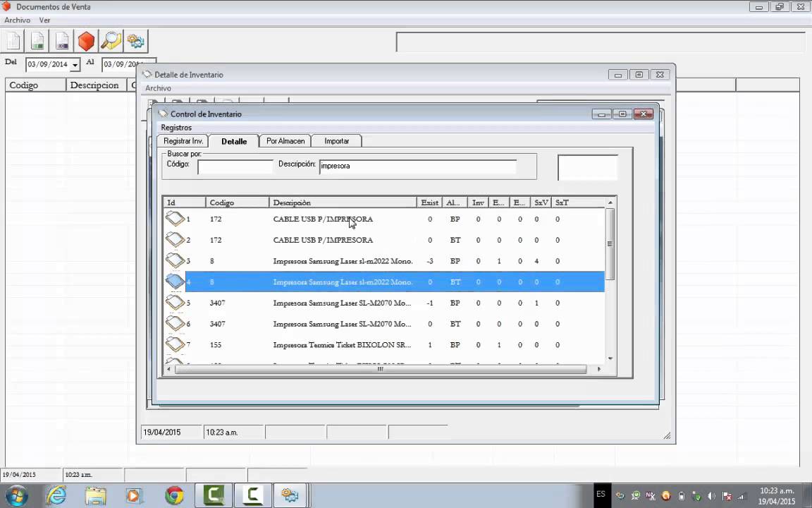
Task: Click the Descripción field containing impresora
Action: click(418, 167)
